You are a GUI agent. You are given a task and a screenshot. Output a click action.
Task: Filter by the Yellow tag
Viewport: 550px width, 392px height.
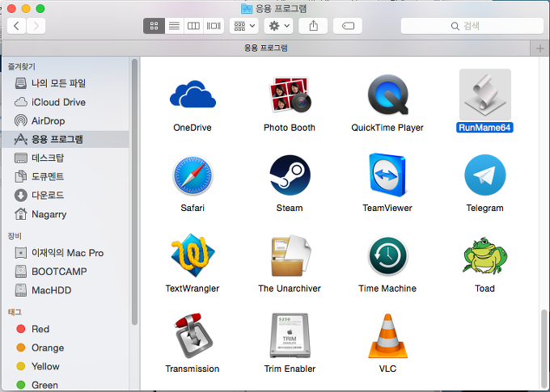66,366
